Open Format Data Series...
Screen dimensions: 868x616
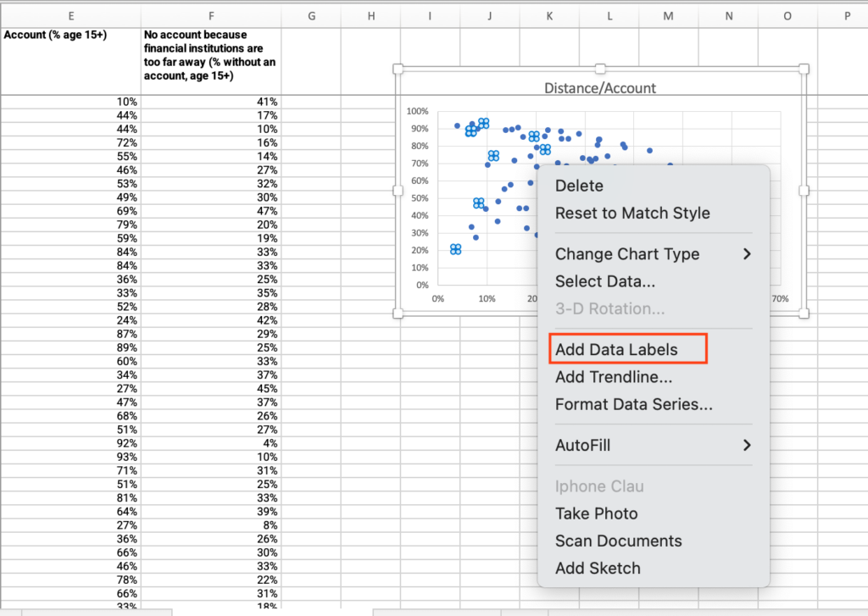tap(634, 404)
